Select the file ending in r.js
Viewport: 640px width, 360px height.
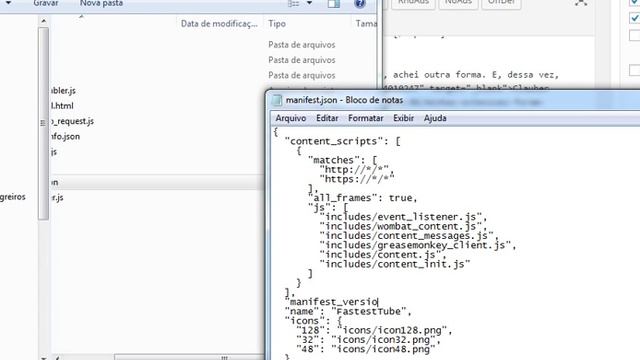[x=57, y=198]
